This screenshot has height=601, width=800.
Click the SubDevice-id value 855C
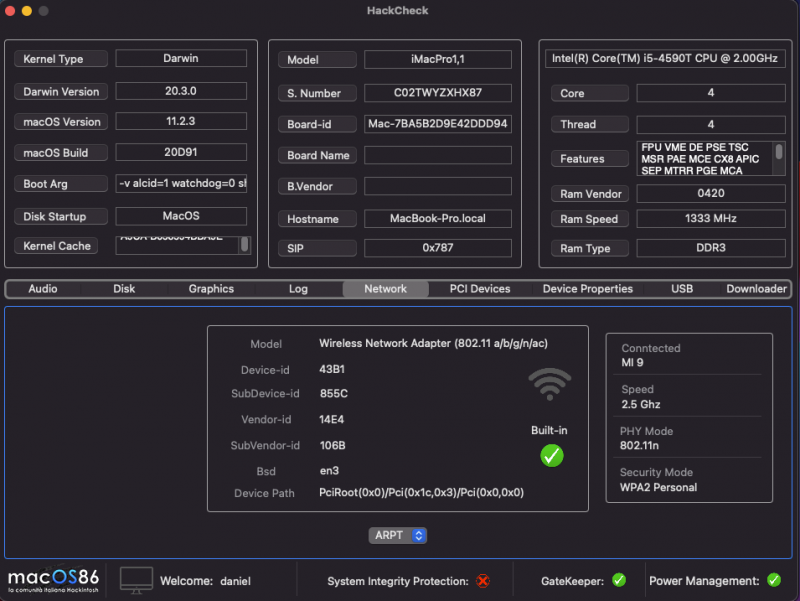[x=334, y=393]
